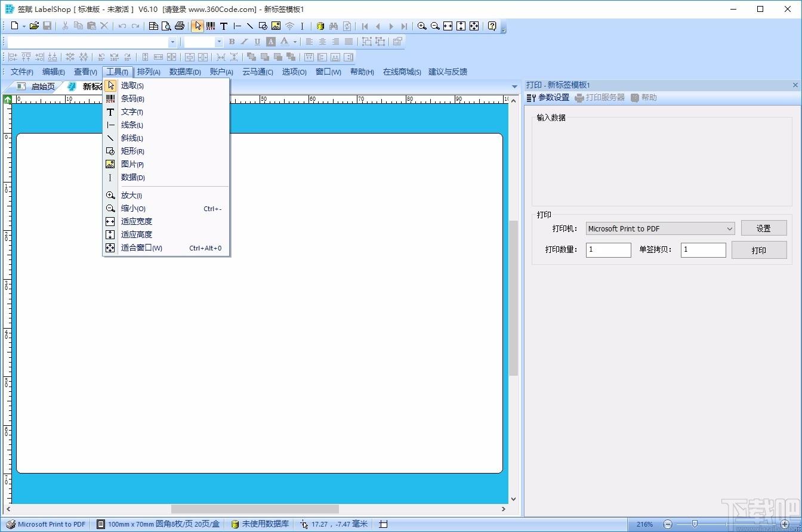Open a file with the folder icon
The height and width of the screenshot is (532, 802).
click(x=34, y=26)
